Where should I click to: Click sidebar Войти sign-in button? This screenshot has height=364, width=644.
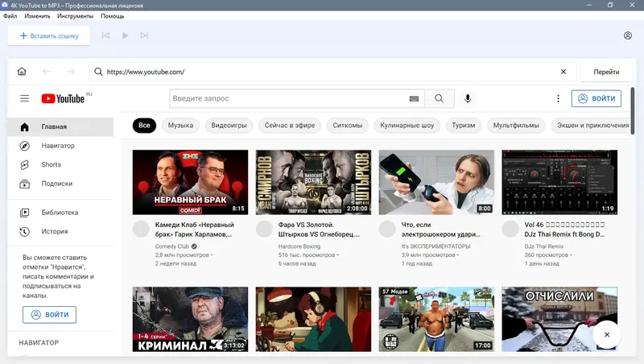[x=49, y=315]
